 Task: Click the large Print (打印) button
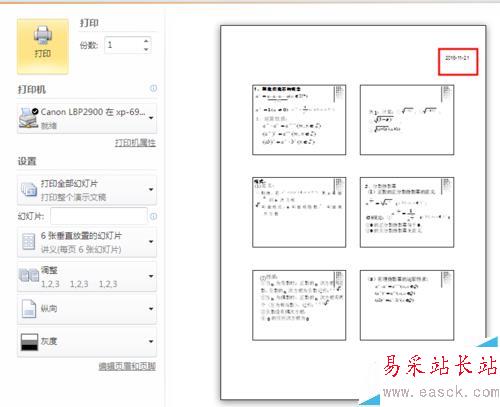pyautogui.click(x=43, y=46)
